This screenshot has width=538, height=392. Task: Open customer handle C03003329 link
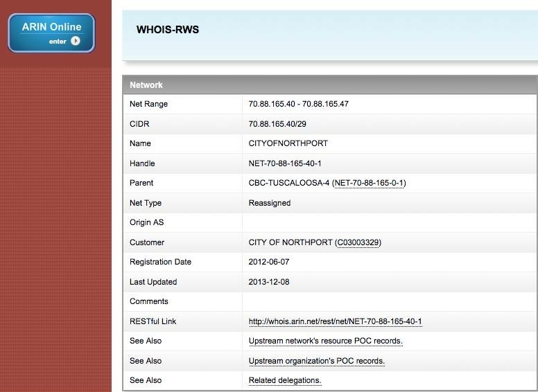click(358, 243)
